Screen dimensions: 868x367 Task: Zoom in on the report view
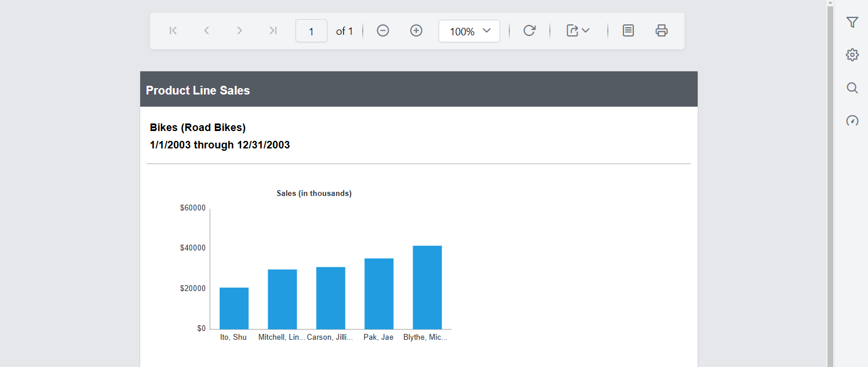[416, 30]
